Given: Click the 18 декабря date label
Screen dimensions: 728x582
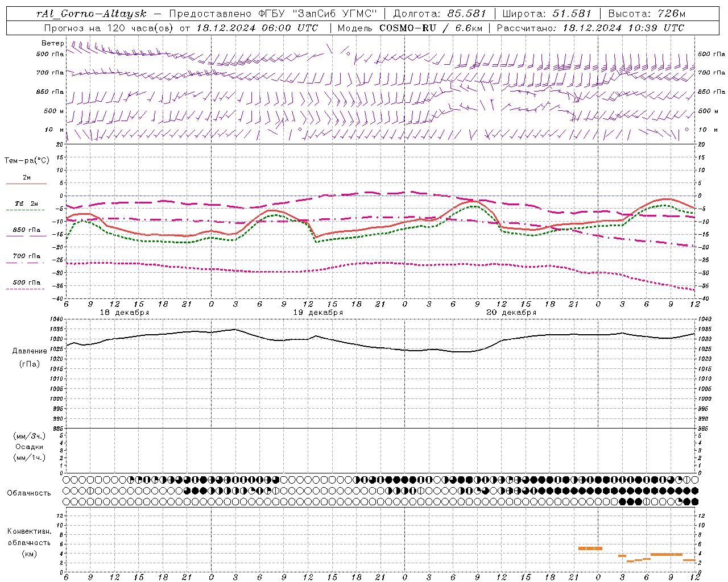Looking at the screenshot, I should pyautogui.click(x=125, y=313).
